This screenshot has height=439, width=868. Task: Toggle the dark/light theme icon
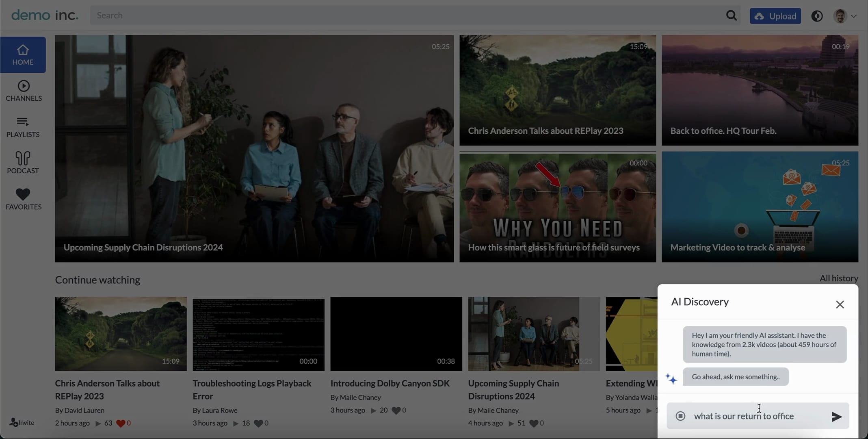point(817,16)
